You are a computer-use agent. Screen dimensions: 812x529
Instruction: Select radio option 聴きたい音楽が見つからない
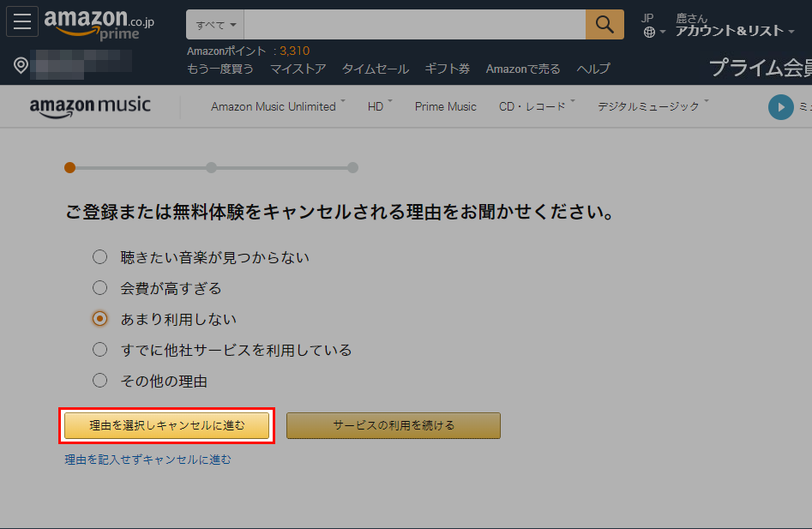100,257
